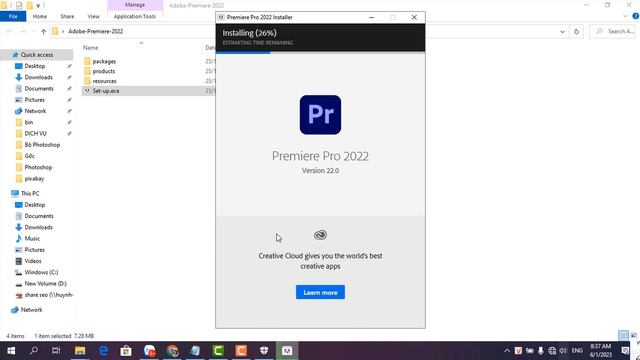Open Documents under Quick access
The height and width of the screenshot is (360, 640).
[39, 89]
